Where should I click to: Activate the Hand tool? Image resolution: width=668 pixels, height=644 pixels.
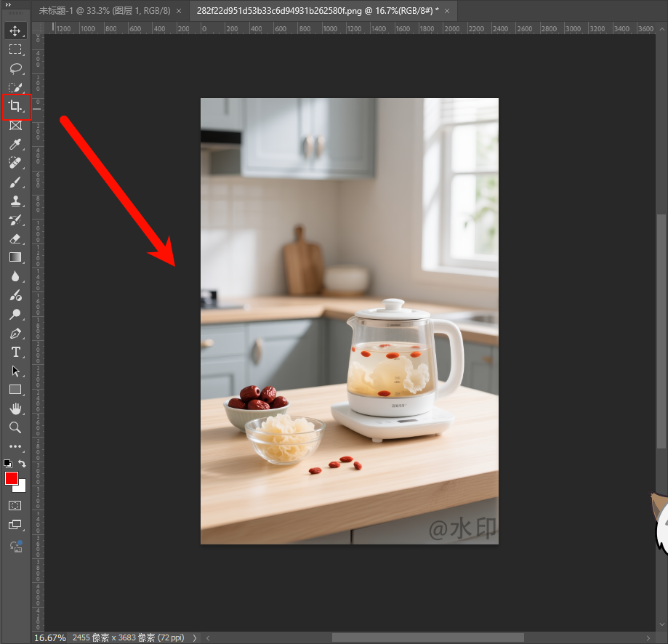(15, 408)
